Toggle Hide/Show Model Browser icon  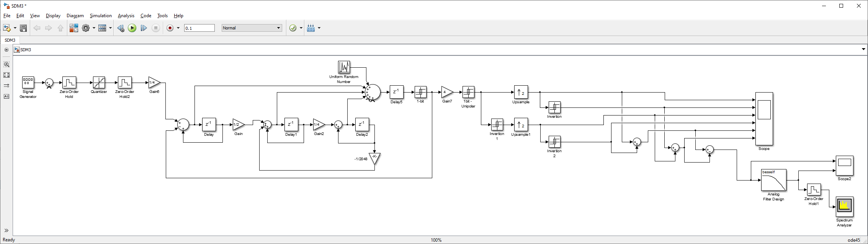pyautogui.click(x=7, y=231)
